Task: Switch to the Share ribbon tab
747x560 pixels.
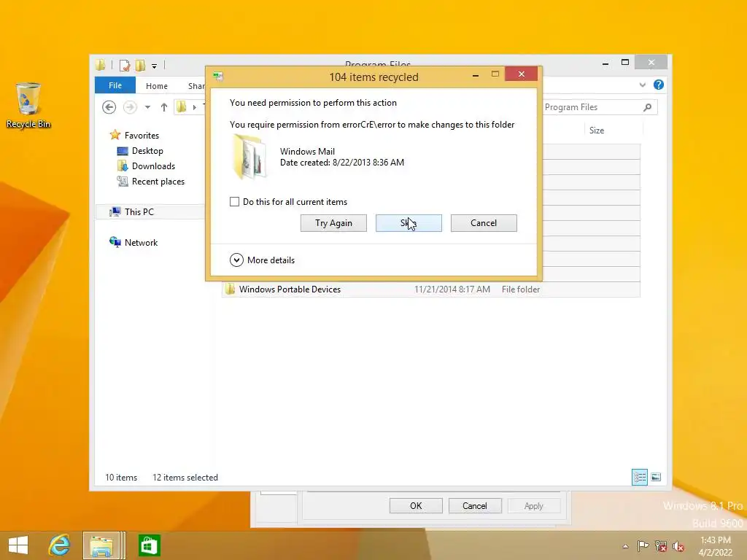Action: [196, 86]
